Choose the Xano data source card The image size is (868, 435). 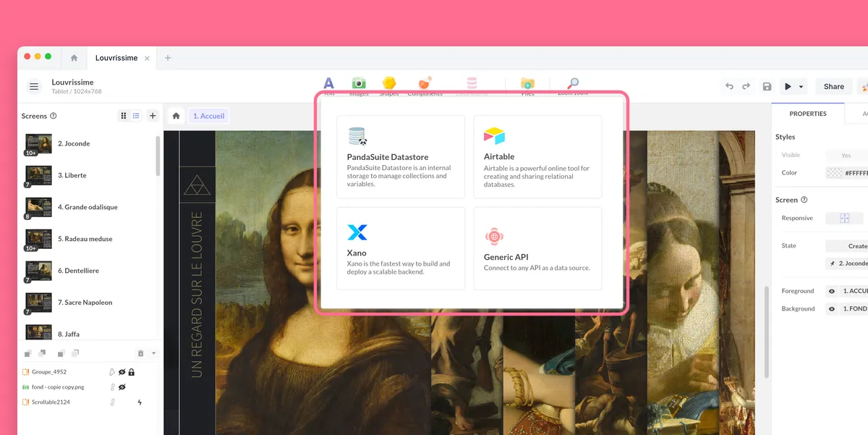coord(401,248)
